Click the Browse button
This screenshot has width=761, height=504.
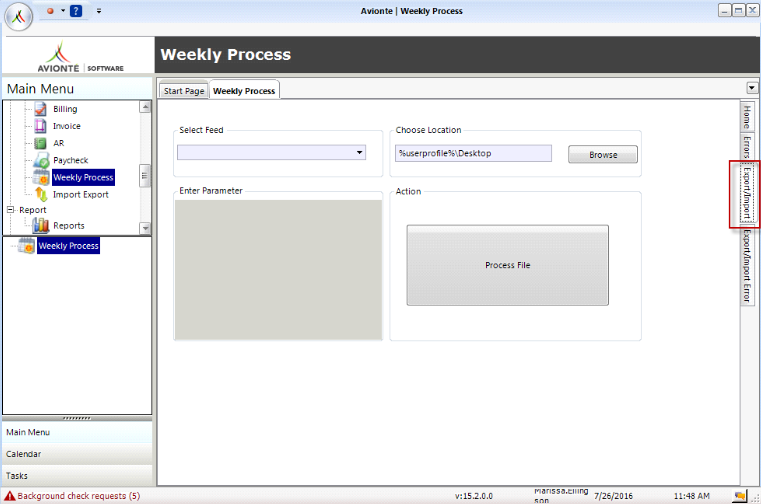pyautogui.click(x=603, y=154)
